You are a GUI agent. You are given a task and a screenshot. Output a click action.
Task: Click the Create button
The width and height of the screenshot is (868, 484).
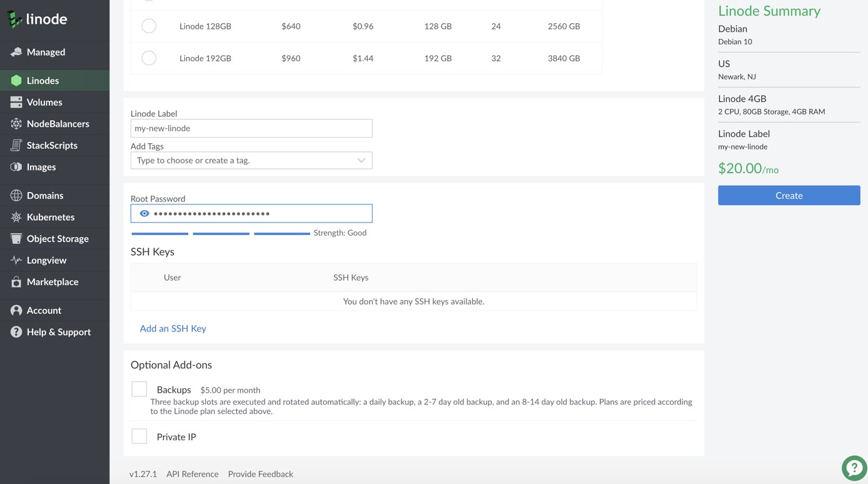[x=789, y=195]
